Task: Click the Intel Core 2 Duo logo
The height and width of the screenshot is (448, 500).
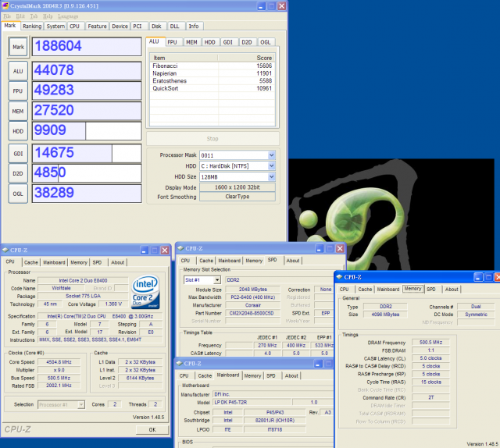Action: pyautogui.click(x=146, y=292)
